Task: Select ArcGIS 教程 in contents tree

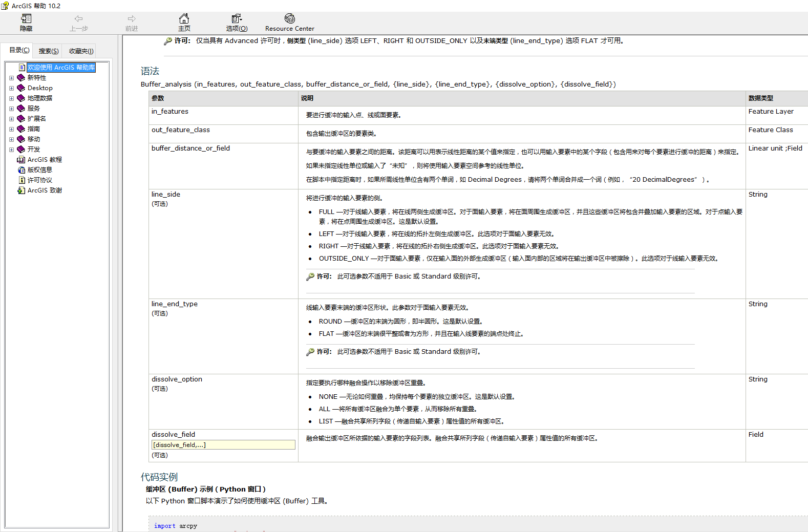Action: (x=45, y=160)
